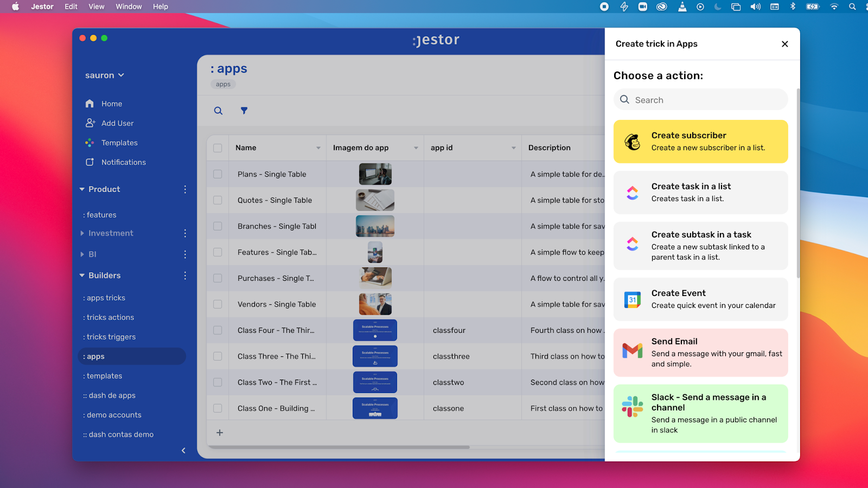
Task: Check the Quotes - Single Table row checkbox
Action: [x=218, y=200]
